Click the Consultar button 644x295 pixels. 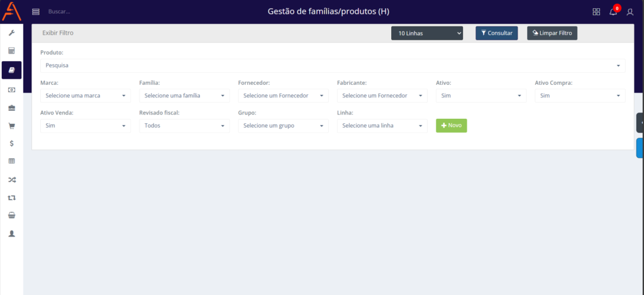496,33
